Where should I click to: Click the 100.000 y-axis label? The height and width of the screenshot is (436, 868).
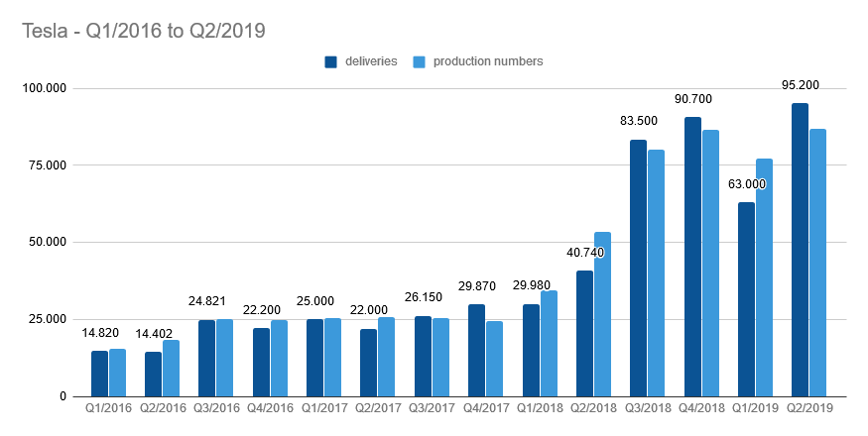tap(43, 88)
